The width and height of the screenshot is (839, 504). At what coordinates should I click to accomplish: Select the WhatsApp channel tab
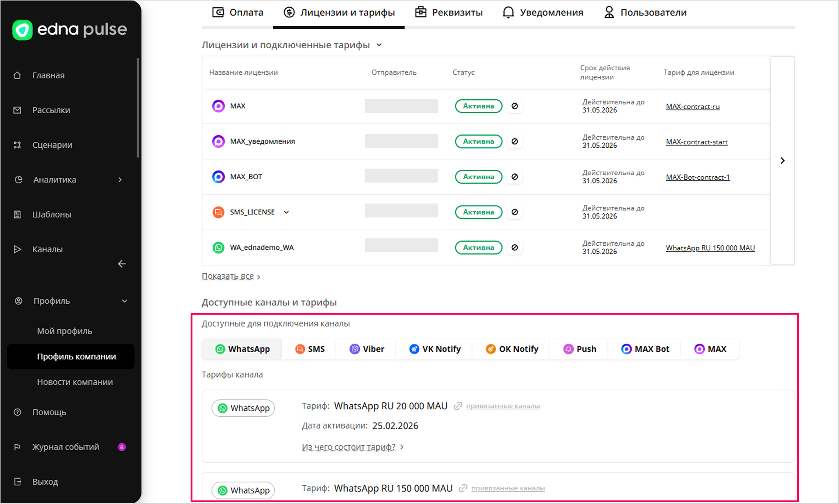pos(242,349)
